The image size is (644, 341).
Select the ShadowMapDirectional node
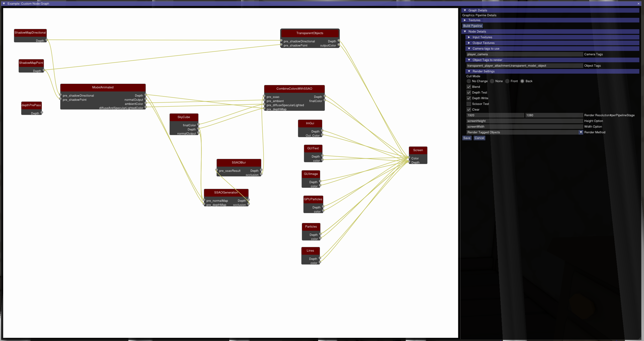click(30, 33)
